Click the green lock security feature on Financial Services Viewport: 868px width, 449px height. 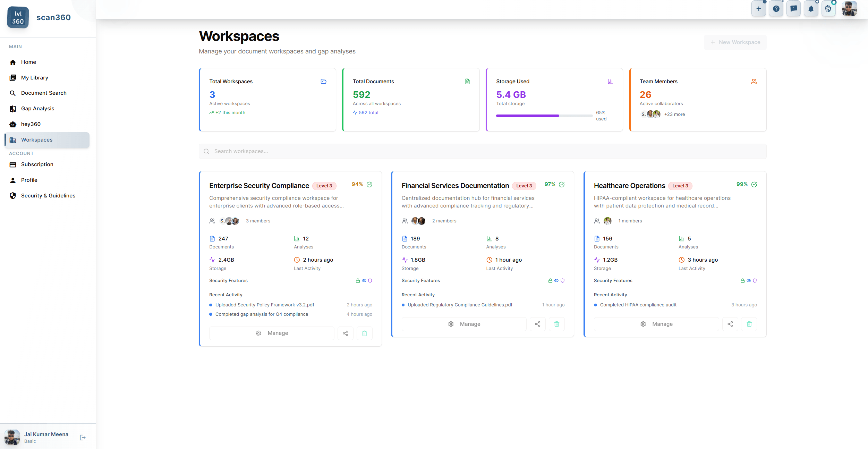tap(550, 281)
